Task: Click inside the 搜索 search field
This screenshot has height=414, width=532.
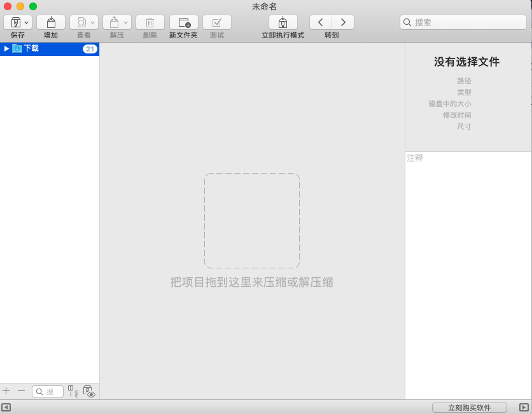Action: click(463, 22)
